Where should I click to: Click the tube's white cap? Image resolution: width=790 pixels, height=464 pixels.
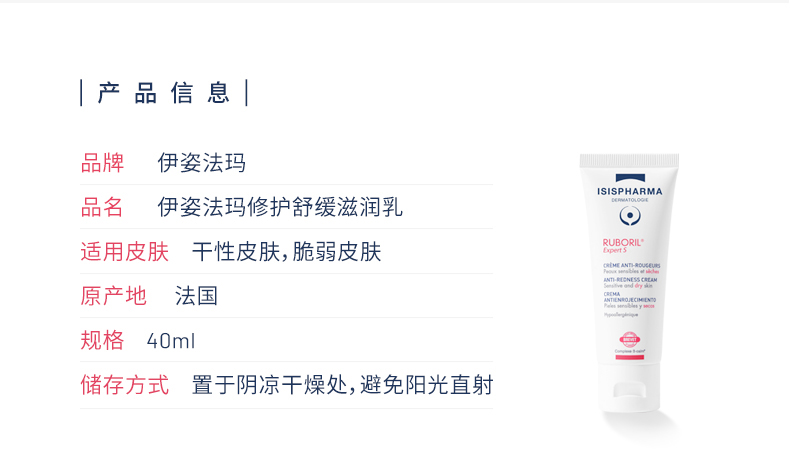[629, 388]
